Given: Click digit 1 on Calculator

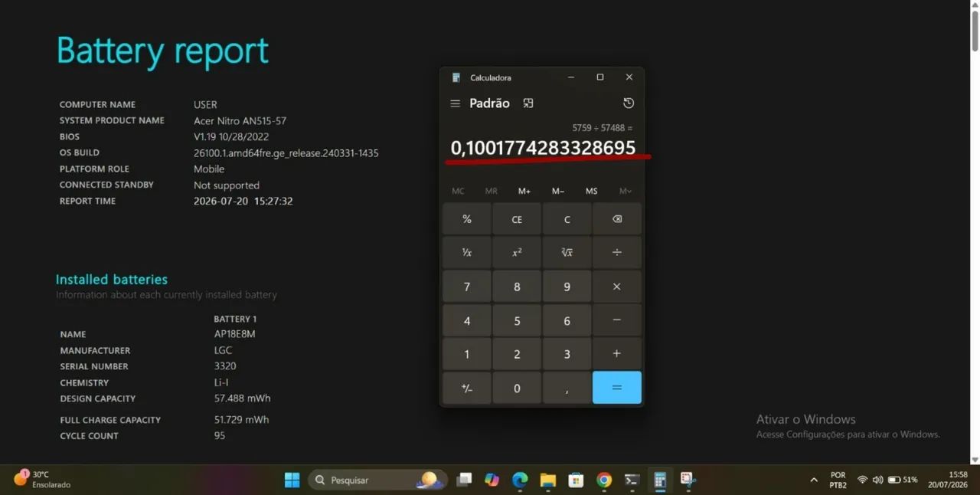Looking at the screenshot, I should point(467,354).
